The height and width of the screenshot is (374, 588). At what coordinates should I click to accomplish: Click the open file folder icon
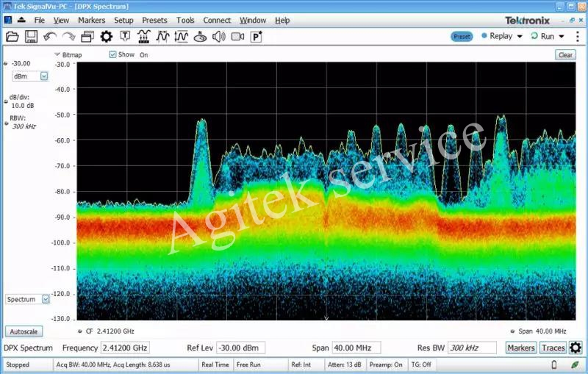(12, 36)
